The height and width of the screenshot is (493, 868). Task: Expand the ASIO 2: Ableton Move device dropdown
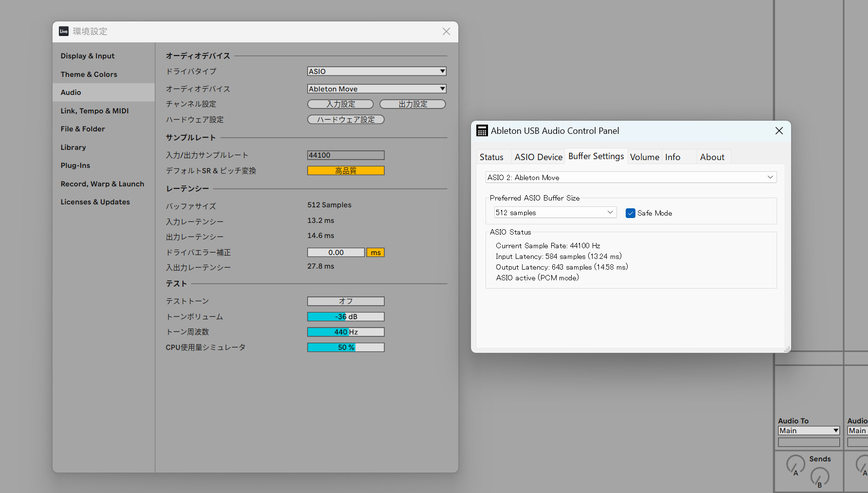click(x=631, y=177)
